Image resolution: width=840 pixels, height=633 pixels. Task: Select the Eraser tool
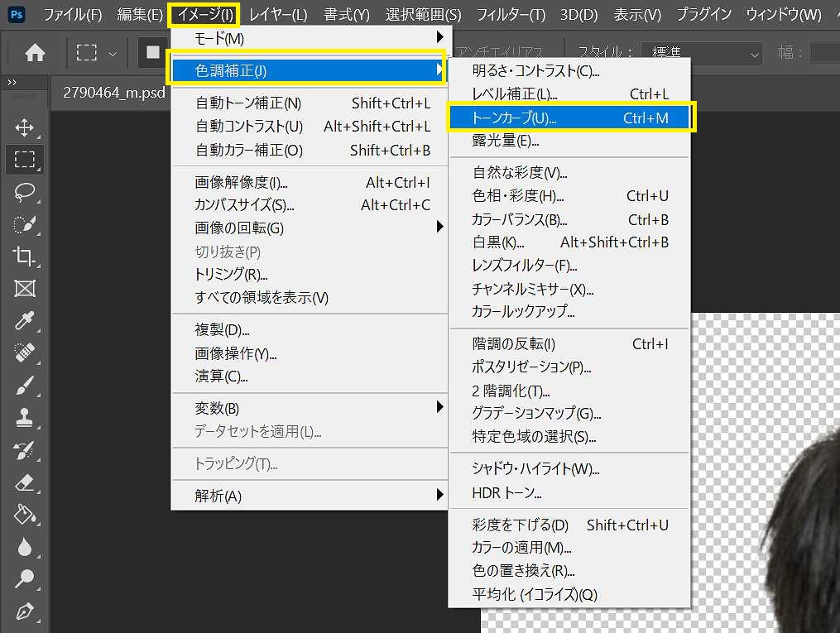25,482
